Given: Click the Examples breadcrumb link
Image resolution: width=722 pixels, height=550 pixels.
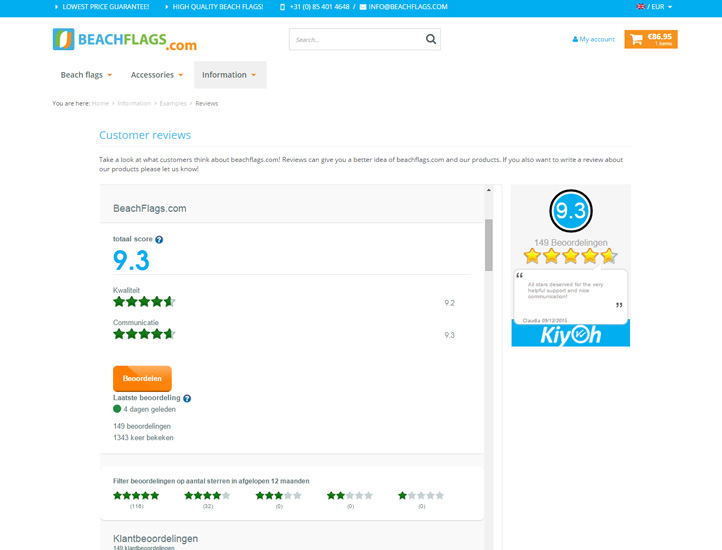Looking at the screenshot, I should tap(173, 104).
